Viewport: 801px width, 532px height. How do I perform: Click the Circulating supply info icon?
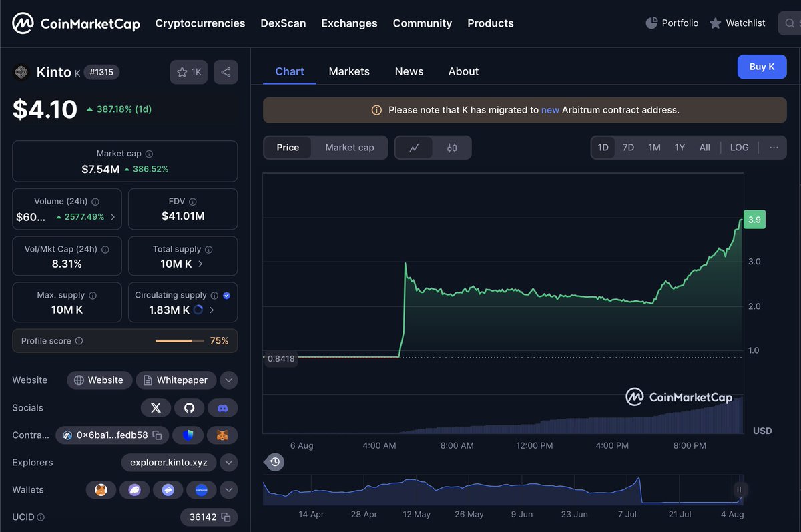pyautogui.click(x=214, y=295)
